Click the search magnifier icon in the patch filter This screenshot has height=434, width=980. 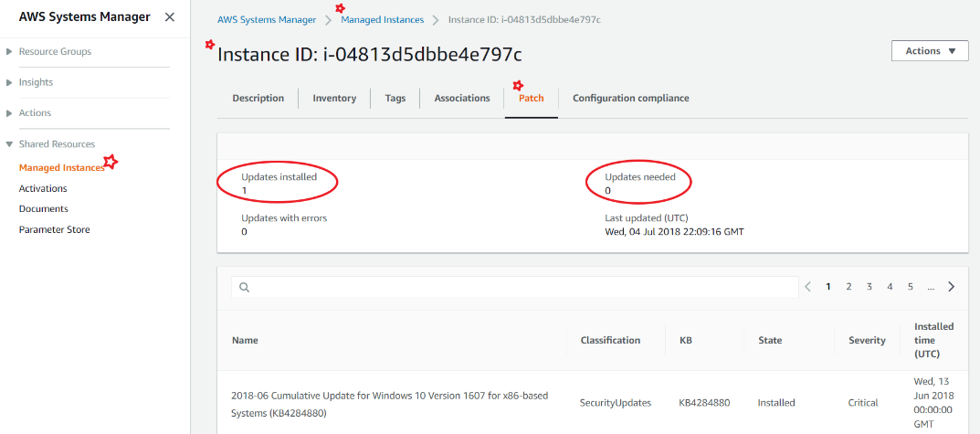[x=245, y=287]
